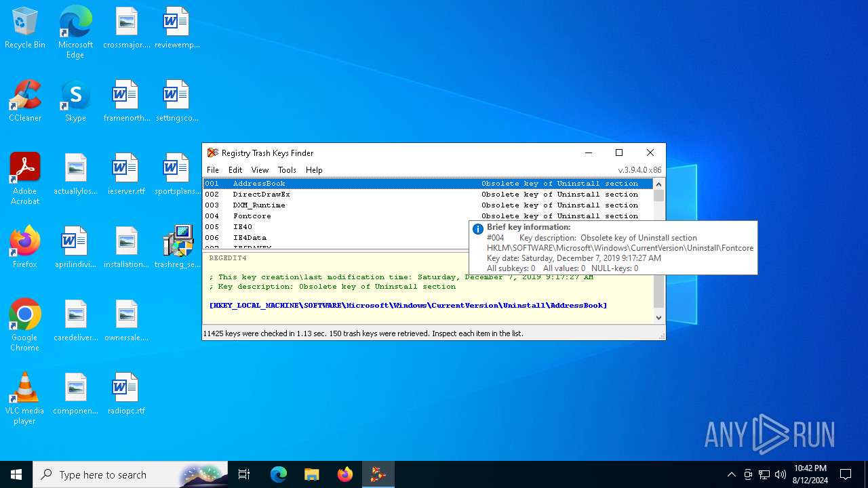Select the installation image file icon
Screen dimensions: 868x488
[126, 247]
